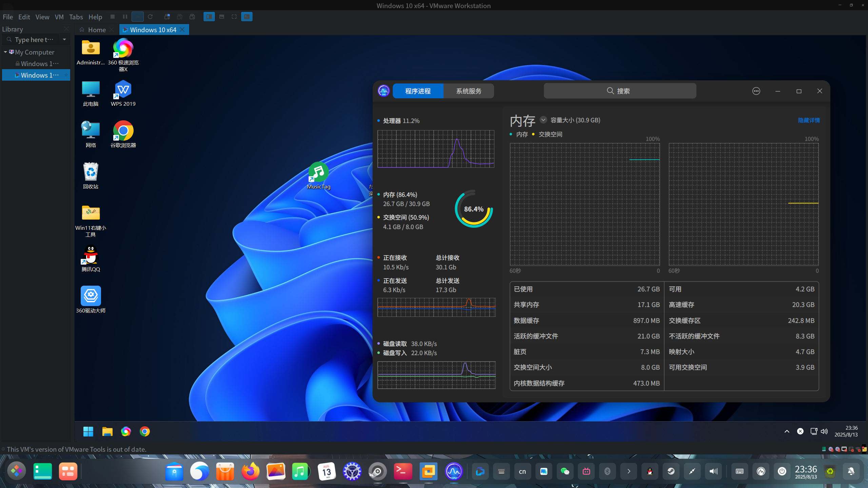Viewport: 868px width, 488px height.
Task: Expand the 内存 chart selector dropdown
Action: click(543, 120)
